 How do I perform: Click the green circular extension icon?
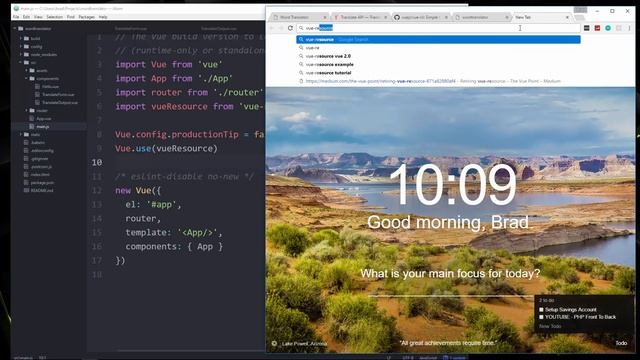[608, 28]
